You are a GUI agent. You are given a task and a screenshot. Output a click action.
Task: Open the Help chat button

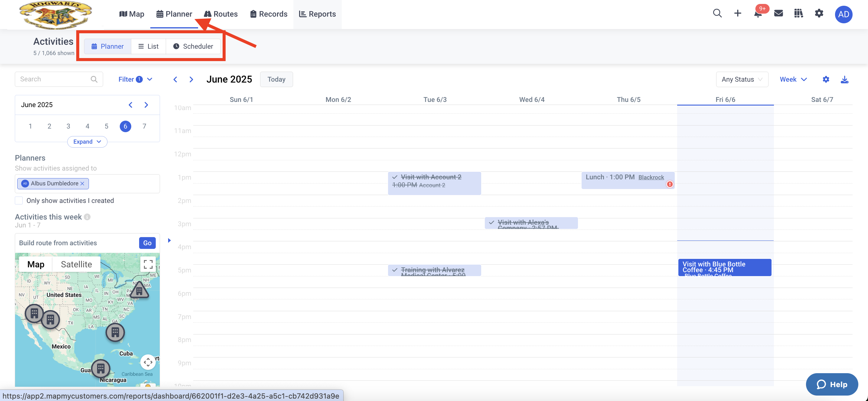click(x=832, y=384)
